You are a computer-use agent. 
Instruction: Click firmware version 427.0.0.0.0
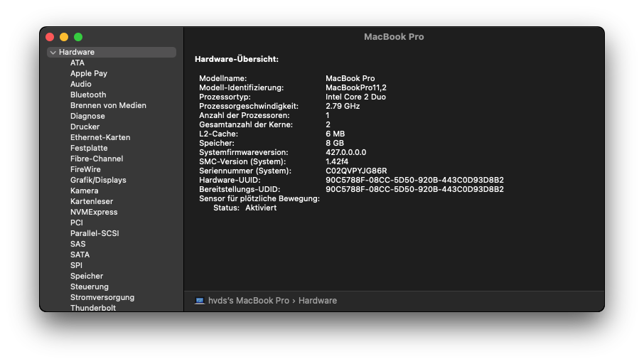point(346,152)
